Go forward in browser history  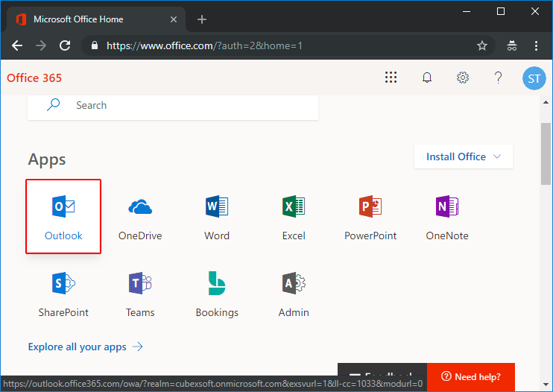click(41, 45)
